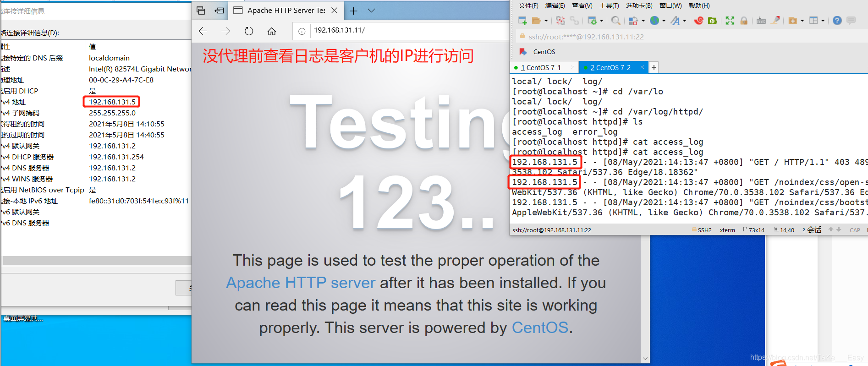Screen dimensions: 868x366
Task: Expand the Font dropdown arrow in Xshell
Action: click(685, 21)
